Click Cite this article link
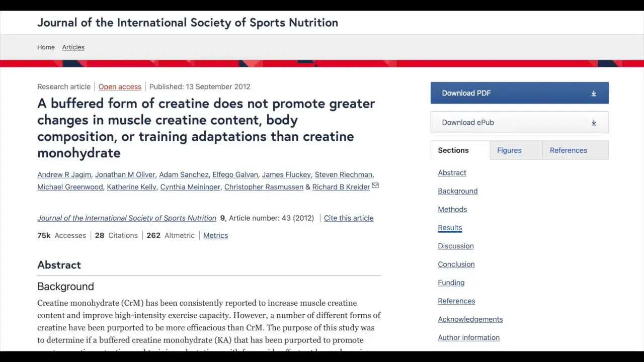The width and height of the screenshot is (644, 362). coord(349,218)
